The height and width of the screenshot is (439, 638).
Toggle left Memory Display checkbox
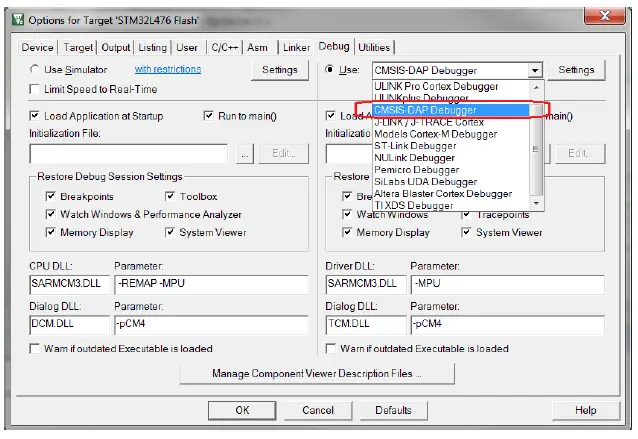coord(50,232)
